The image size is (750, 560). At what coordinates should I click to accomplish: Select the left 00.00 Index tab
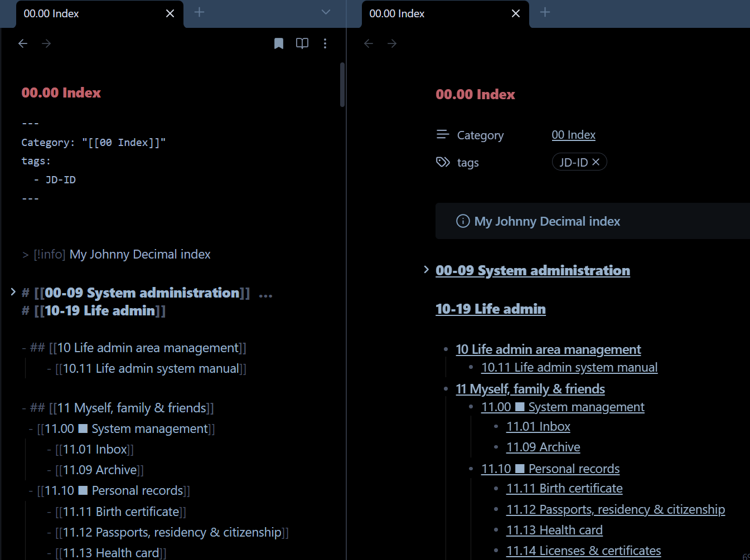pyautogui.click(x=84, y=13)
